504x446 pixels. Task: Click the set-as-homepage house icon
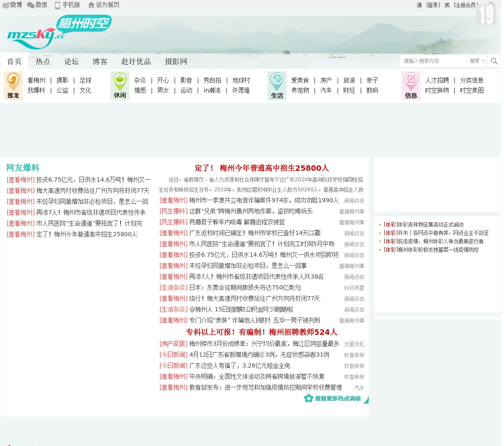[91, 5]
